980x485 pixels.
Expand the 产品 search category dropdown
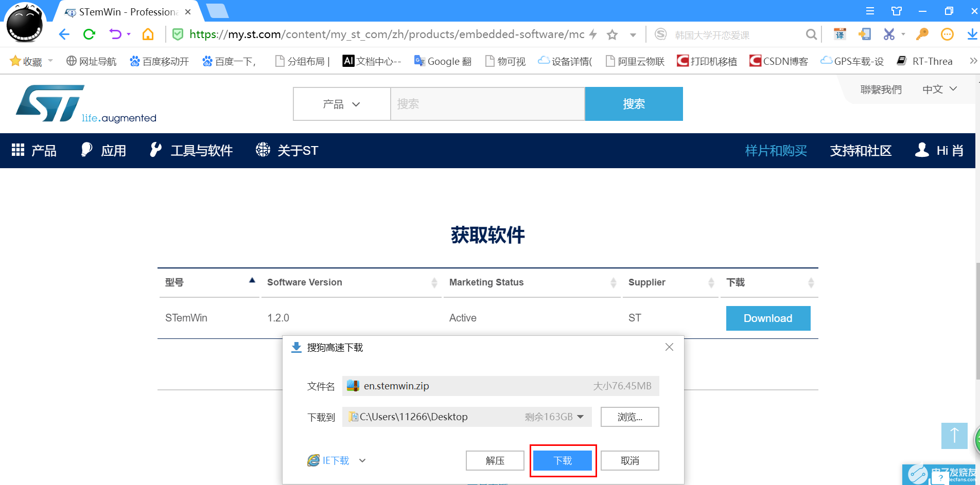pyautogui.click(x=342, y=104)
